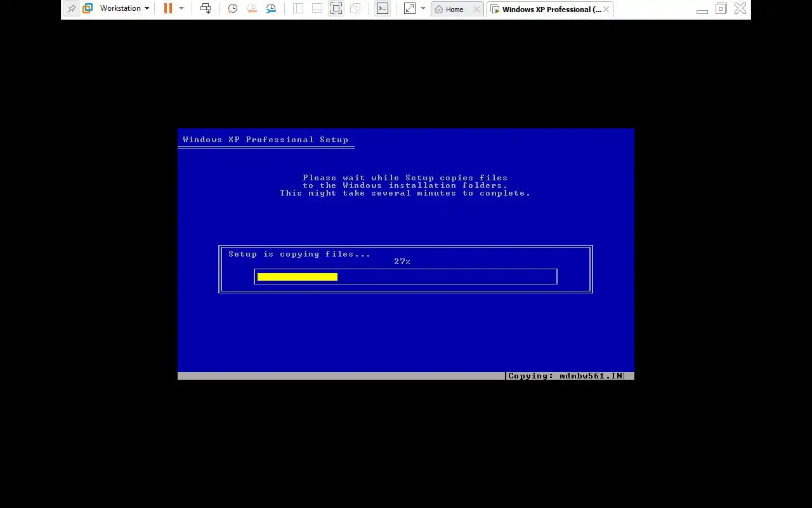The height and width of the screenshot is (508, 812).
Task: Click the yellow setup progress bar
Action: (298, 277)
